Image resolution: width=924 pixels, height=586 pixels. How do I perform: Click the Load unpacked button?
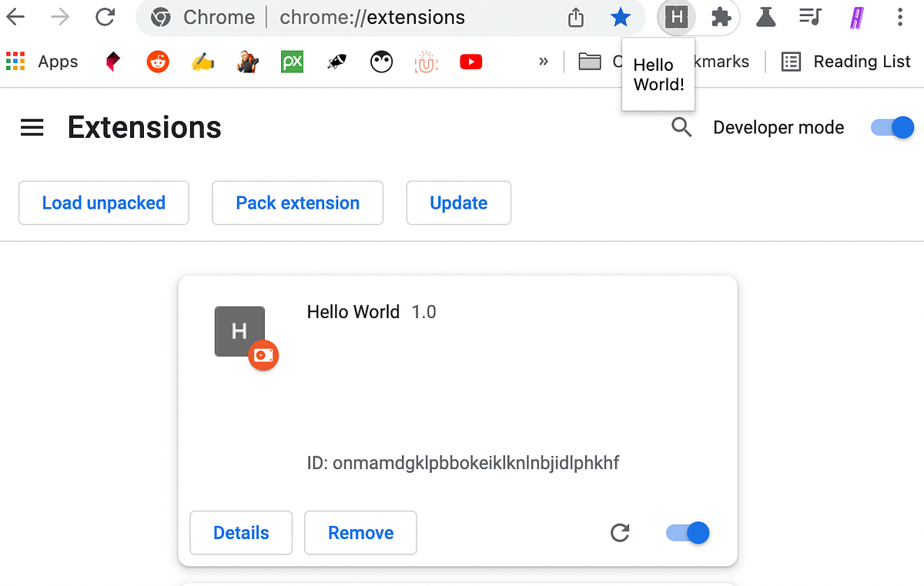(103, 203)
